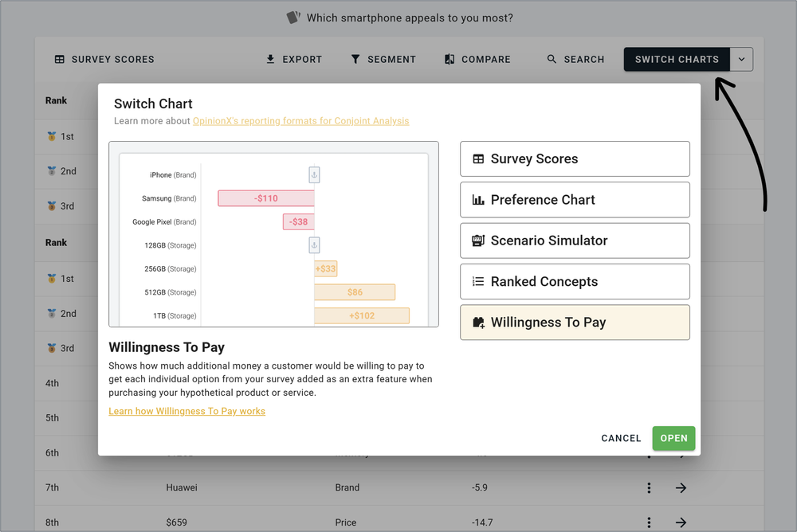Click the Cancel button
The width and height of the screenshot is (797, 532).
[x=621, y=438]
